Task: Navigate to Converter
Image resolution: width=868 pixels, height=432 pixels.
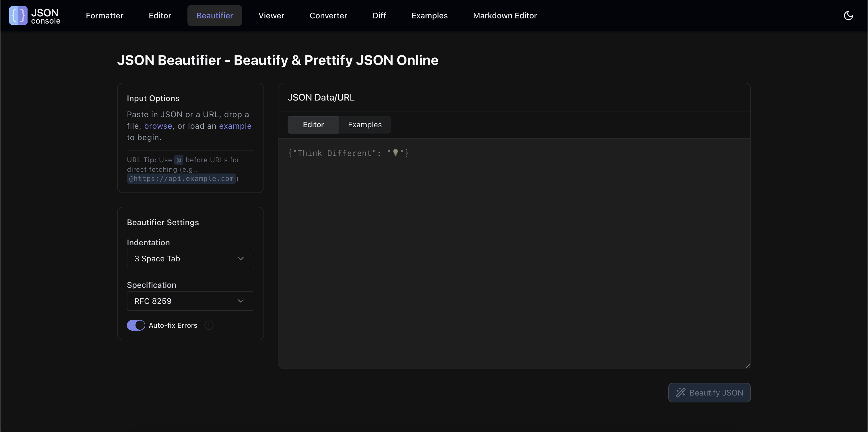Action: [328, 16]
